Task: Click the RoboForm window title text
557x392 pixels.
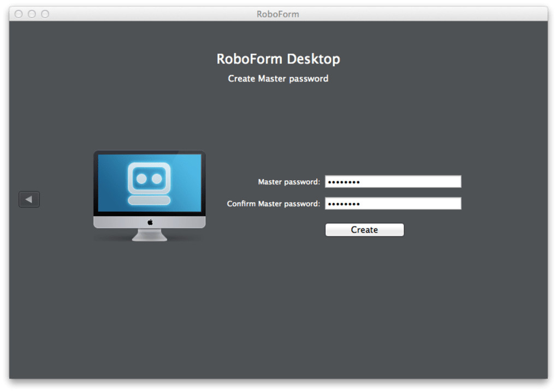Action: [278, 14]
